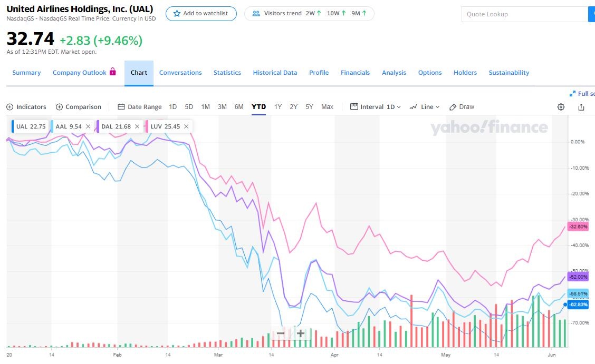The width and height of the screenshot is (595, 364).
Task: Zoom in the chart with plus button
Action: [301, 333]
